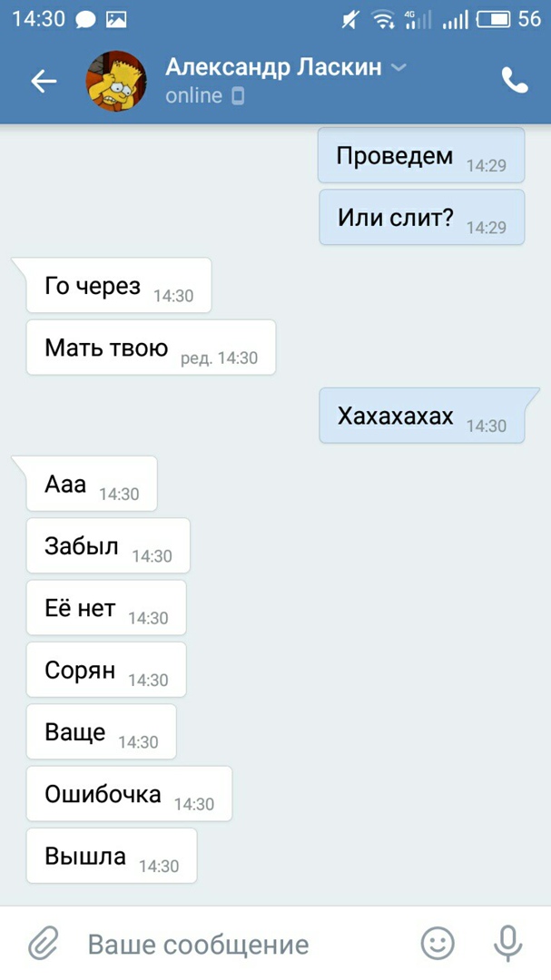Tap the back arrow icon
The height and width of the screenshot is (980, 551).
(x=44, y=82)
